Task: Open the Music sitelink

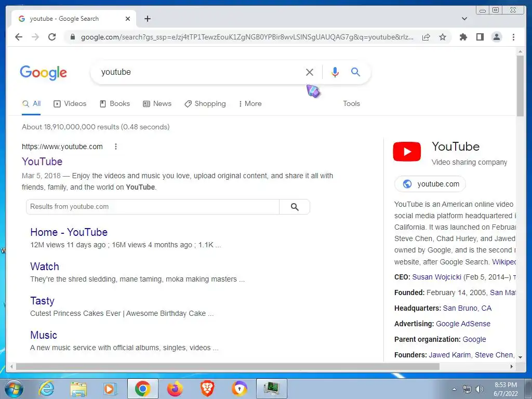Action: click(44, 335)
